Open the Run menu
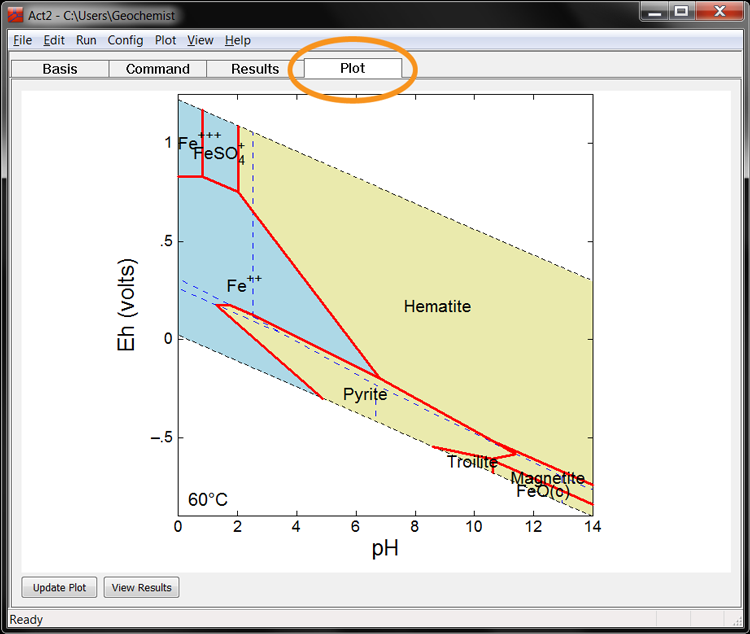 tap(86, 40)
